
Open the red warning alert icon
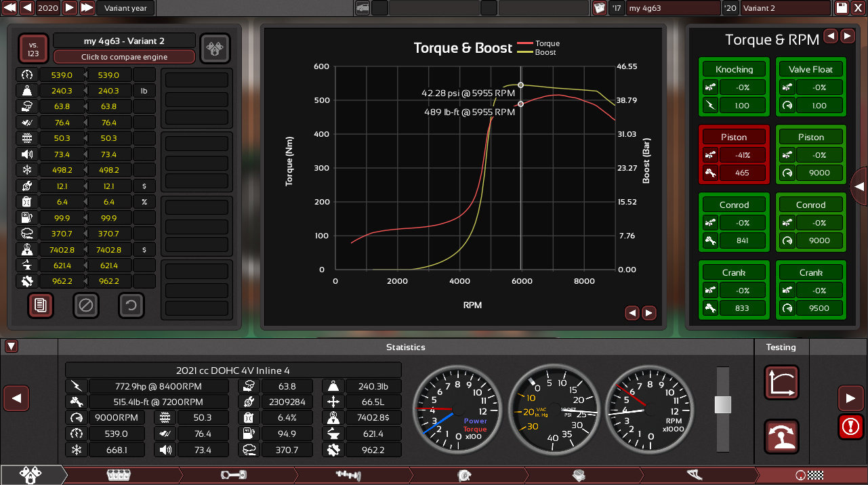tap(850, 426)
